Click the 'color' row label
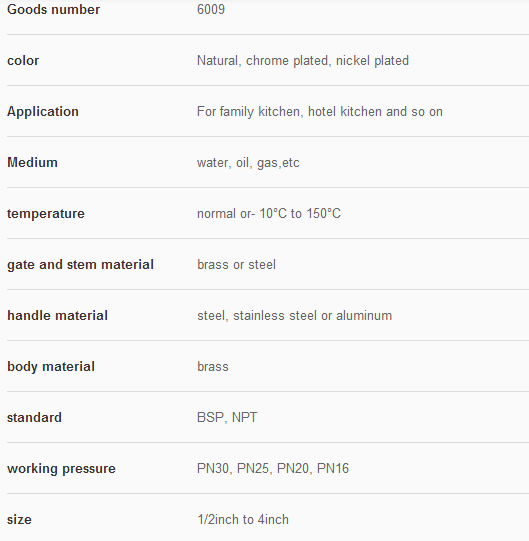 click(x=23, y=61)
